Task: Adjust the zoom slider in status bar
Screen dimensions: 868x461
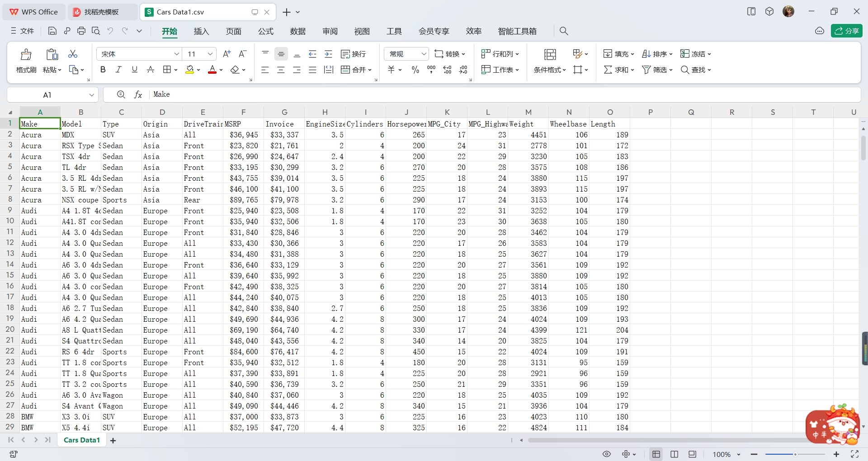Action: pos(795,454)
